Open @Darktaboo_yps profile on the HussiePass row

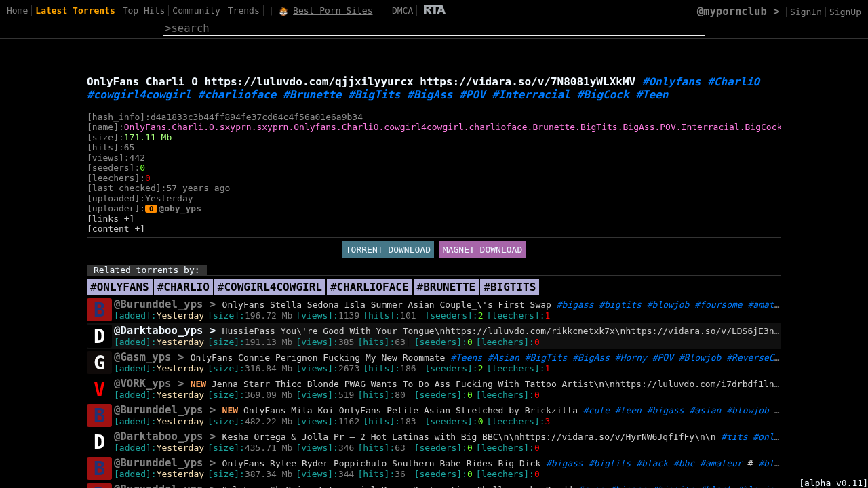(x=158, y=330)
